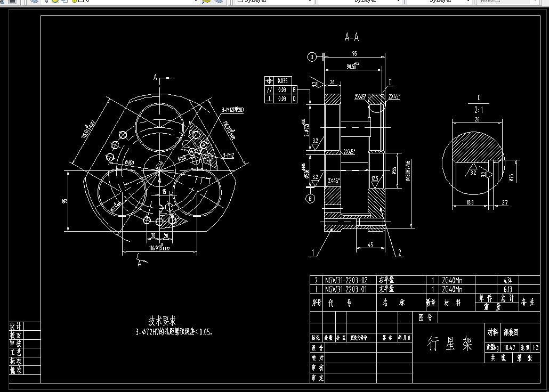This screenshot has width=549, height=392.
Task: Select the 3-ø72H7 cumulative error note
Action: [x=174, y=332]
